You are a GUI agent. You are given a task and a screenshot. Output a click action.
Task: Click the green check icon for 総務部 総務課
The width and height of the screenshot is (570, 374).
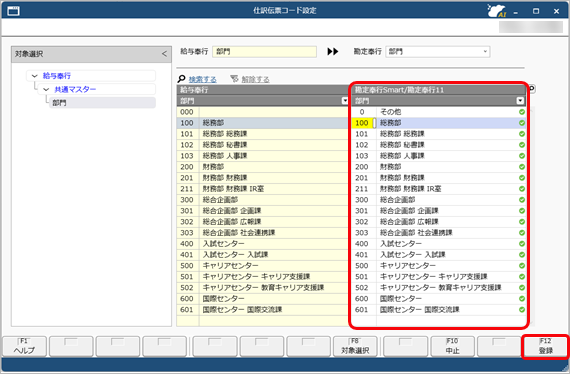pos(522,134)
